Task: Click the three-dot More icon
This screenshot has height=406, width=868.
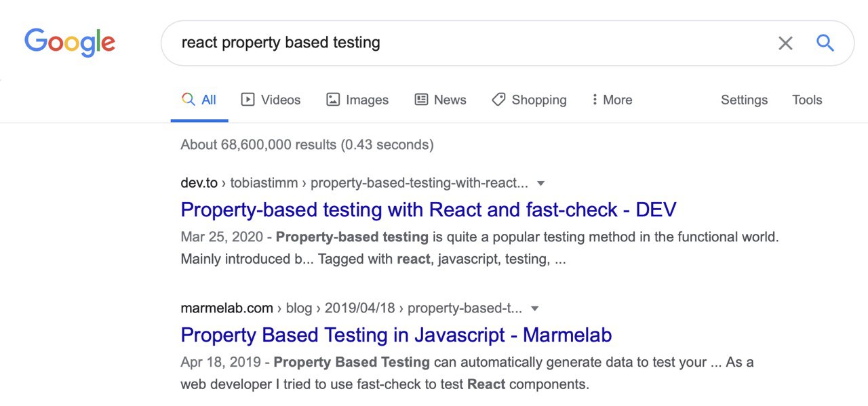Action: pos(595,100)
